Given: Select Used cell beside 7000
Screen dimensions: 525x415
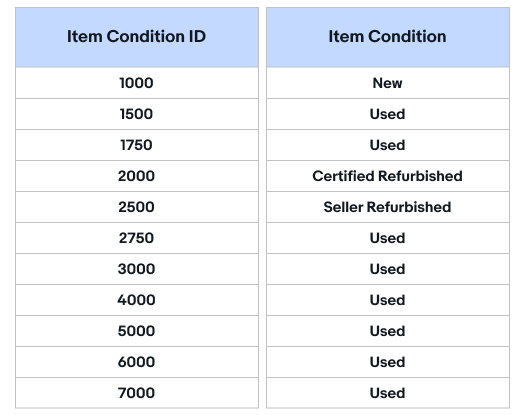Looking at the screenshot, I should click(388, 393).
